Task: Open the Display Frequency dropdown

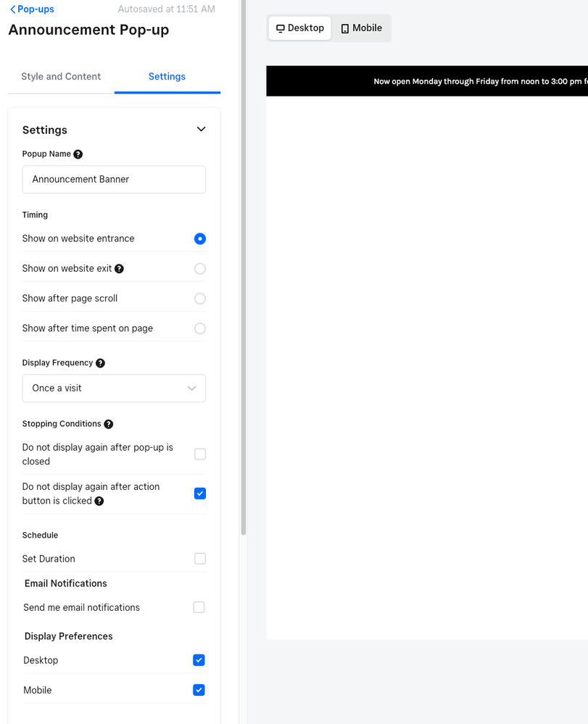Action: click(114, 388)
